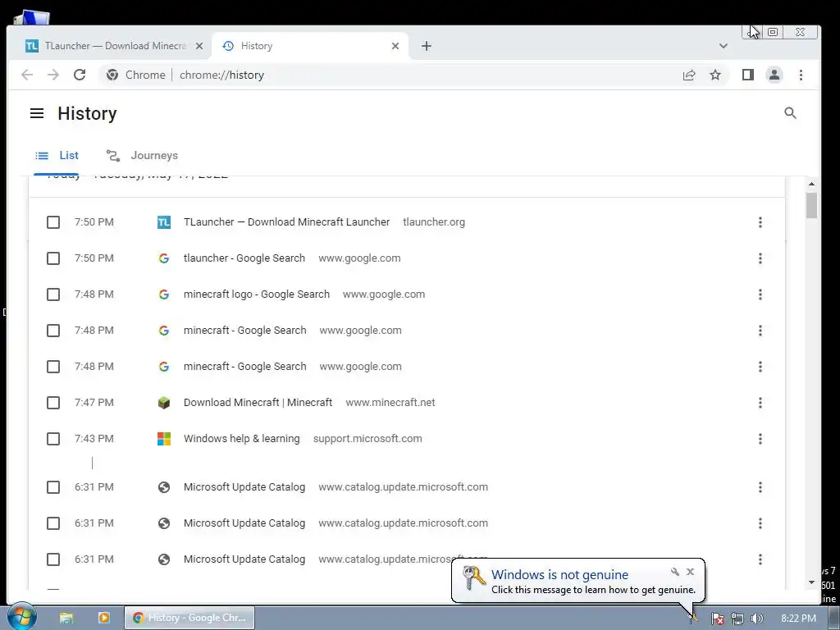This screenshot has width=840, height=630.
Task: Open the profile avatar button
Action: [x=774, y=75]
